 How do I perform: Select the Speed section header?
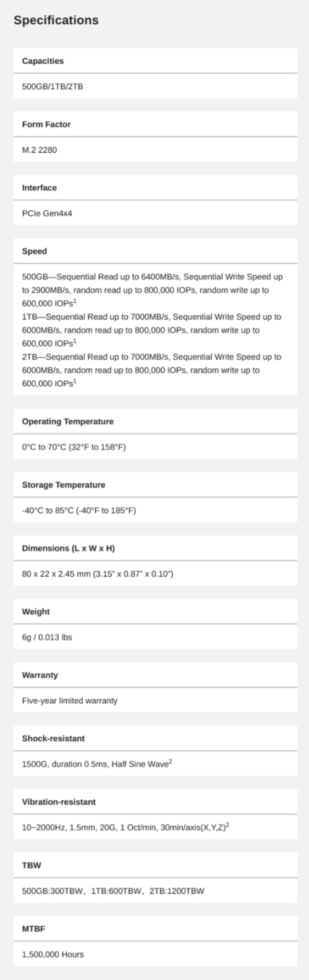35,251
